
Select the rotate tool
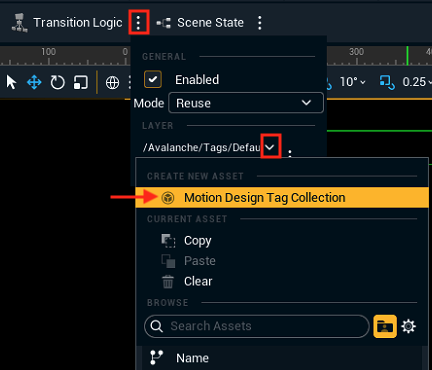click(57, 82)
